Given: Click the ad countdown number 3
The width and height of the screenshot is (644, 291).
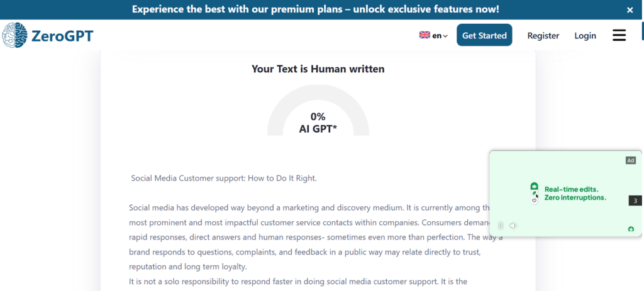Looking at the screenshot, I should point(635,200).
